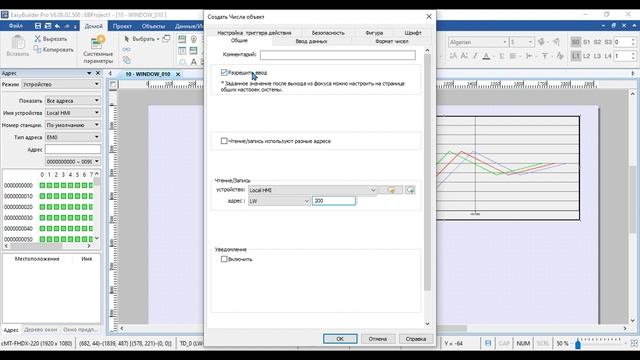Click the device settings icon beside Local HMI
The height and width of the screenshot is (360, 640).
(391, 190)
